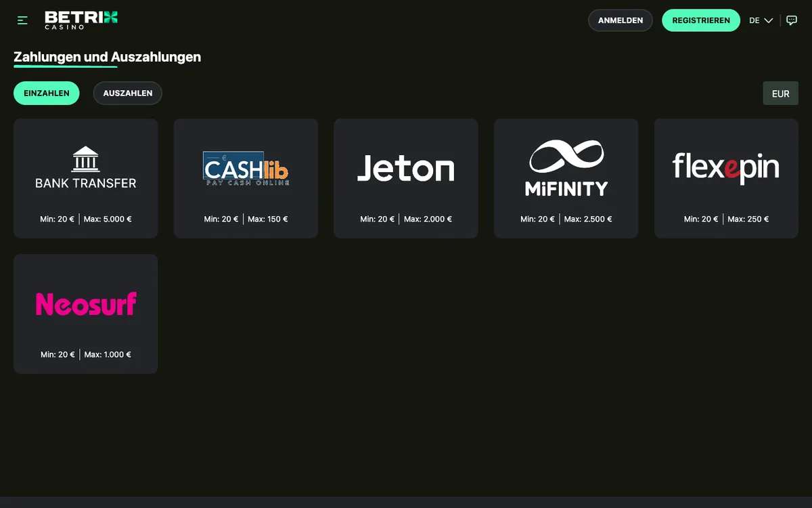Image resolution: width=812 pixels, height=508 pixels.
Task: Expand the DE language dropdown
Action: click(761, 20)
